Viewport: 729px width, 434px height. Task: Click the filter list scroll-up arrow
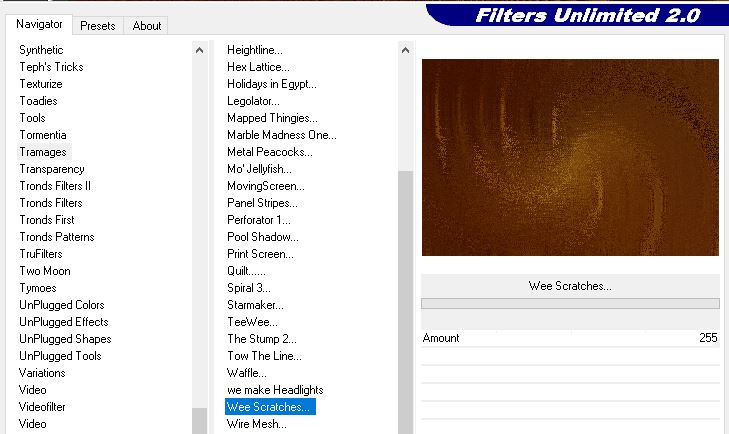tap(405, 50)
